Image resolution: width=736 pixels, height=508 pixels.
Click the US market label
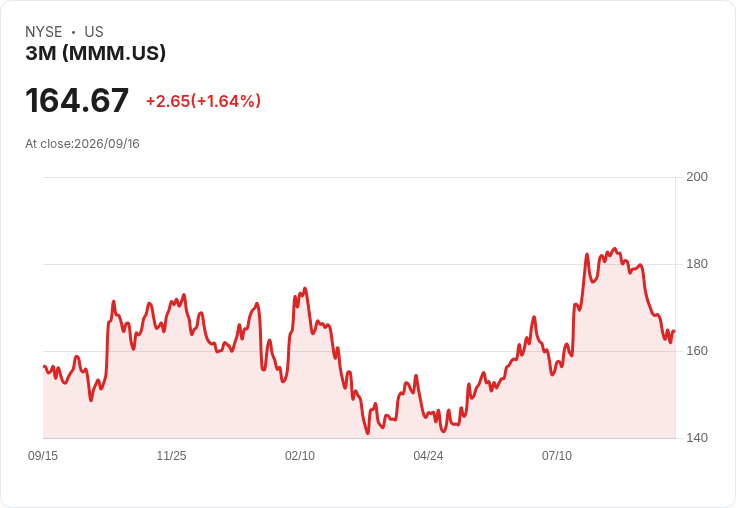94,32
